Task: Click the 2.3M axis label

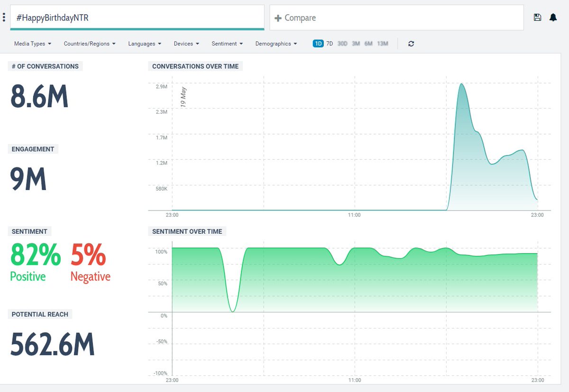Action: click(161, 112)
